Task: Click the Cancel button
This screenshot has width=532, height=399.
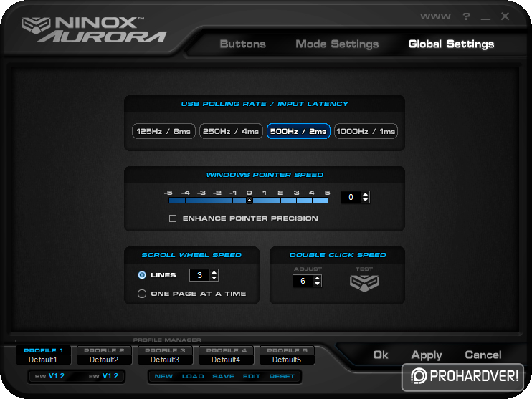Action: 483,355
